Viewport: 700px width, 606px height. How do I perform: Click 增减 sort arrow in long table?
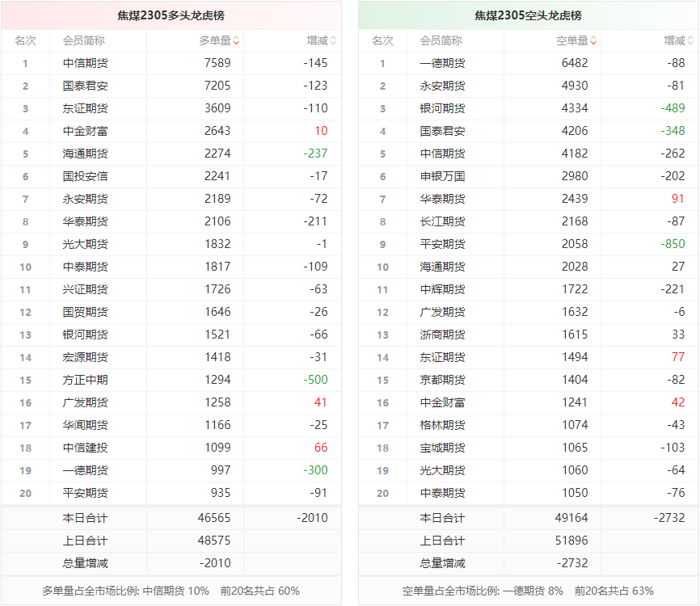[x=333, y=40]
